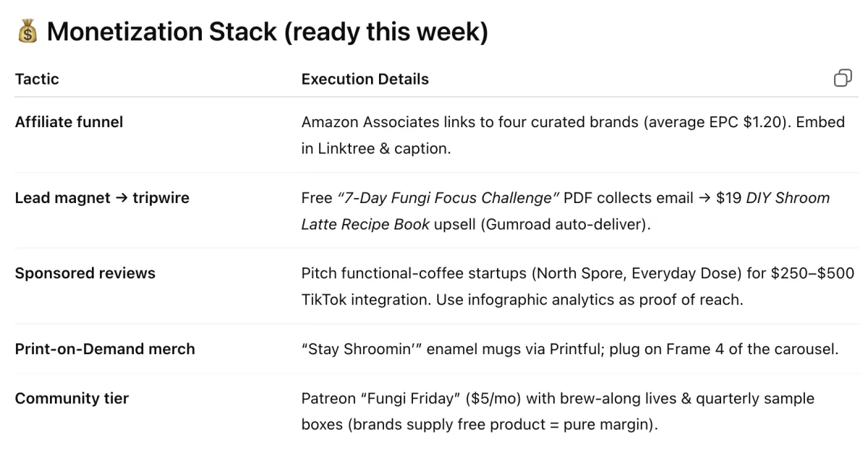Click DIY Shroom Latte Recipe Book text
This screenshot has width=868, height=451.
pyautogui.click(x=566, y=210)
